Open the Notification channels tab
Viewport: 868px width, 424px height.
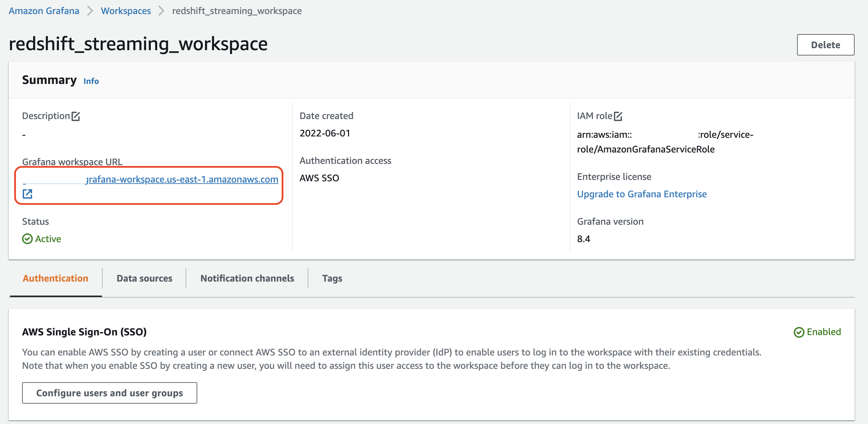tap(247, 278)
